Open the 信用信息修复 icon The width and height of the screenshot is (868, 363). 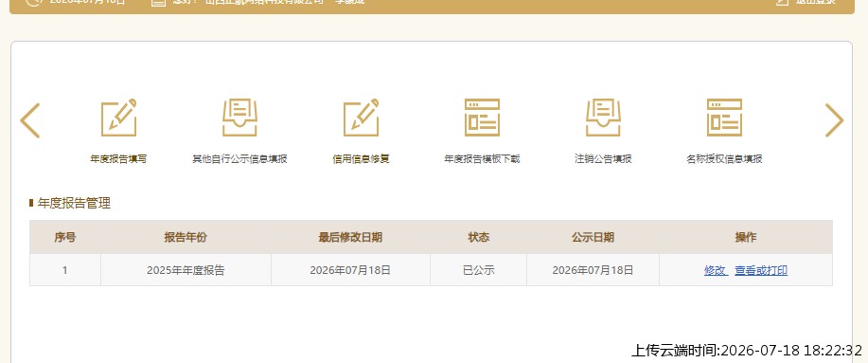(361, 118)
